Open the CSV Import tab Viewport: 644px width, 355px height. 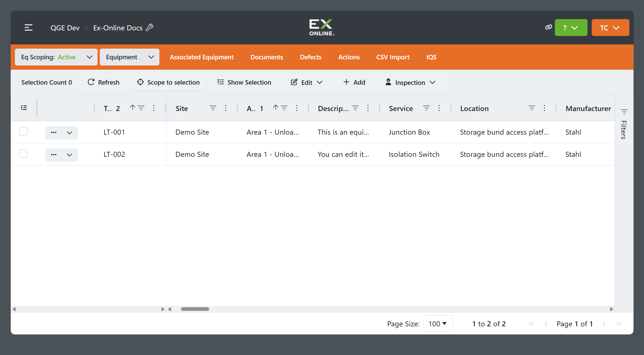pos(393,57)
